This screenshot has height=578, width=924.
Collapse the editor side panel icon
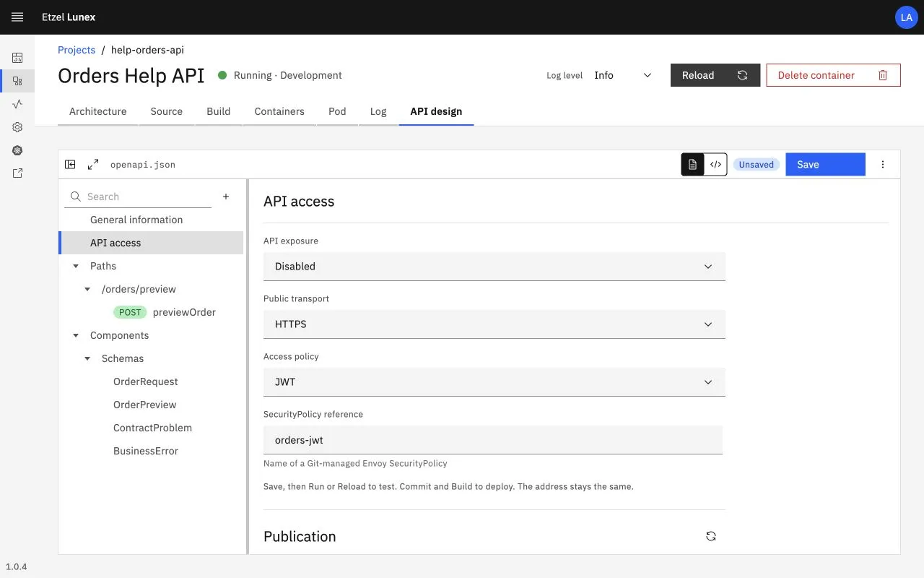coord(70,165)
